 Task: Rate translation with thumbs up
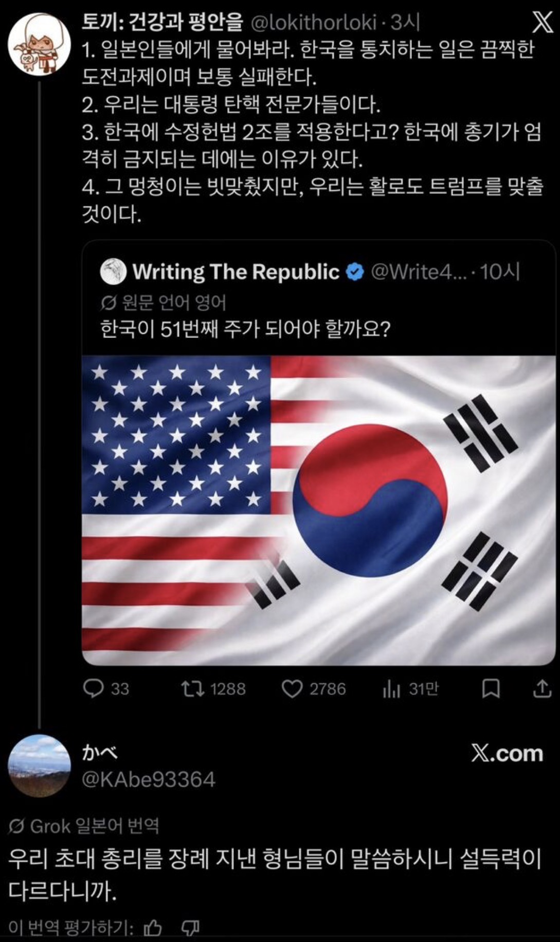[x=152, y=928]
